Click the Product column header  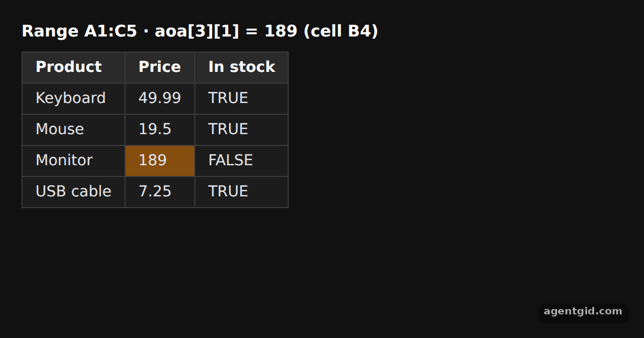click(74, 68)
